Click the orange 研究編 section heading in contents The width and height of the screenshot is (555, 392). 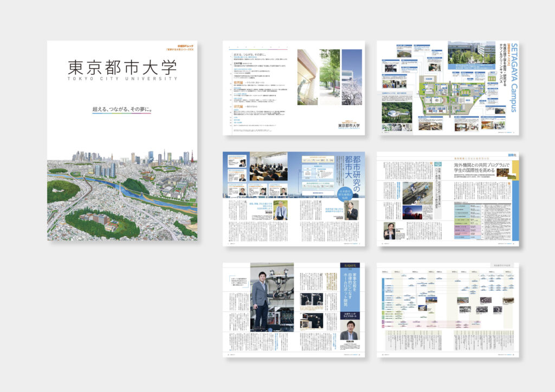pos(238,107)
